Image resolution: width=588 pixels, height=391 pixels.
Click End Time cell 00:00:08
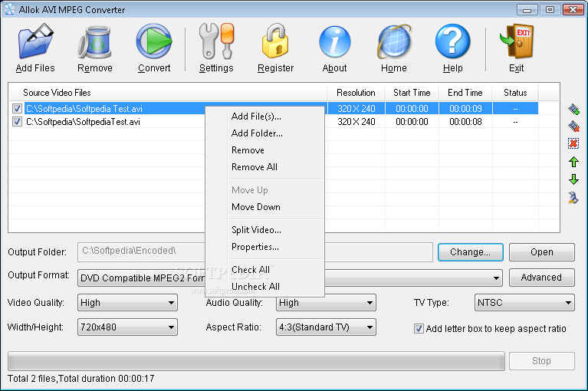pyautogui.click(x=465, y=122)
